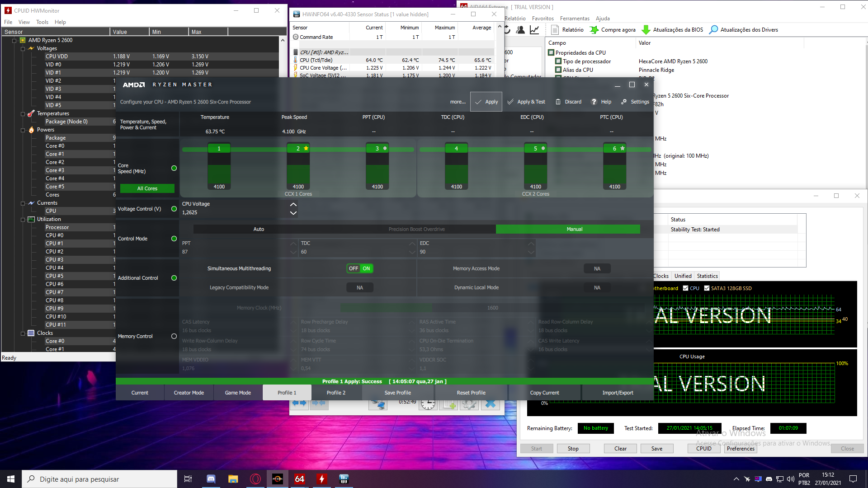Adjust the Core 4 speed slider bar
The height and width of the screenshot is (488, 868).
tap(457, 166)
